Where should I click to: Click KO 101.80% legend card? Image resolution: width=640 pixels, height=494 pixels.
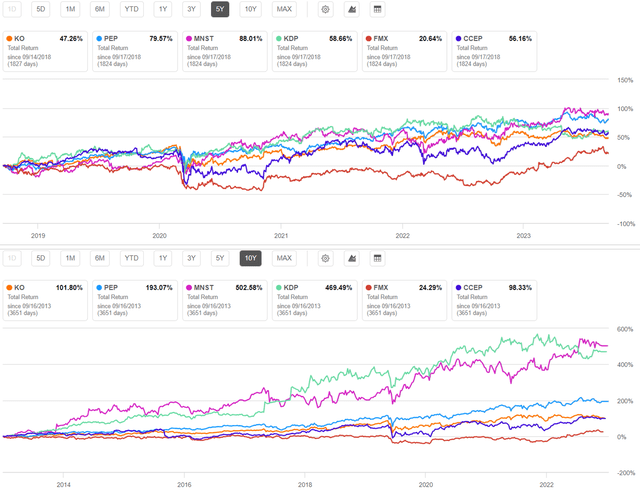[45, 300]
